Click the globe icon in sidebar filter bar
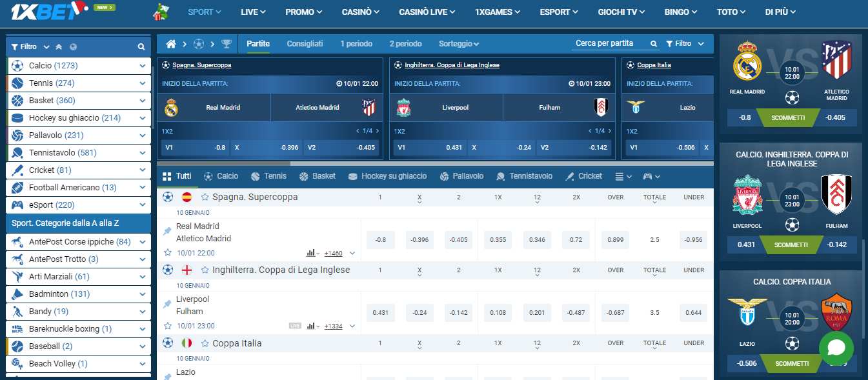The width and height of the screenshot is (868, 380). 73,47
